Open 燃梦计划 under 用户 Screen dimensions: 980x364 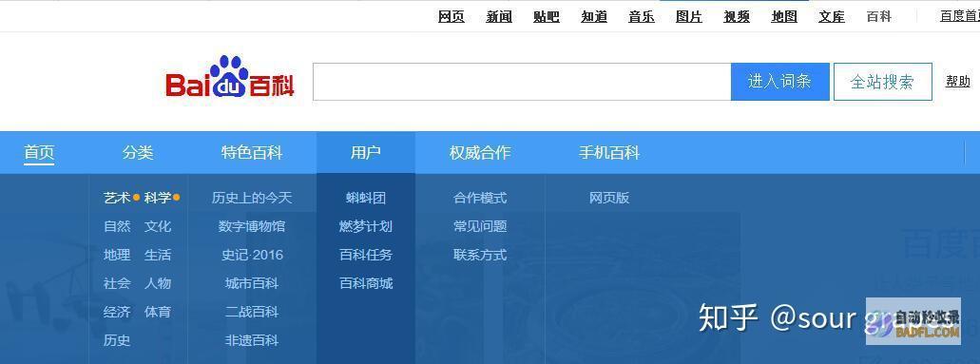tap(366, 226)
